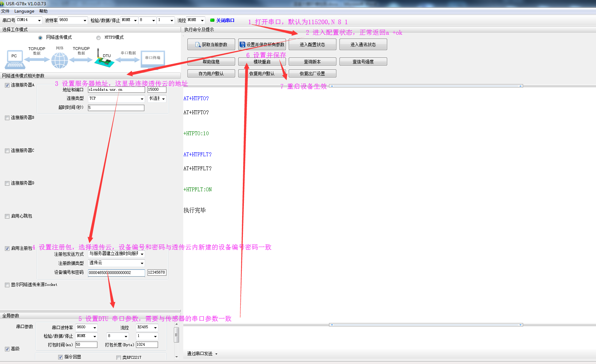Click the USR-G78x app icon in title bar
The height and width of the screenshot is (364, 596).
(2, 4)
